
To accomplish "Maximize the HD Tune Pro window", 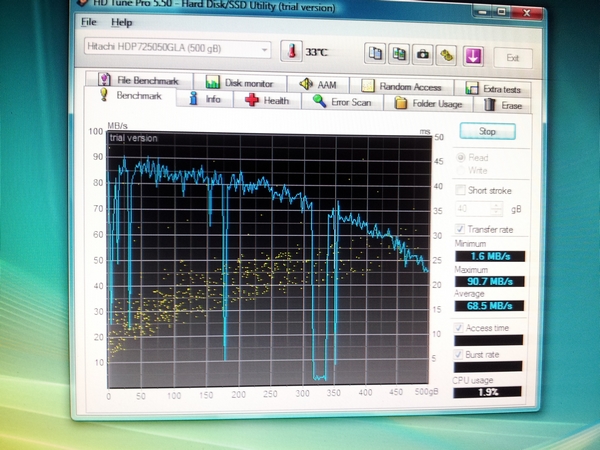I will (x=502, y=12).
